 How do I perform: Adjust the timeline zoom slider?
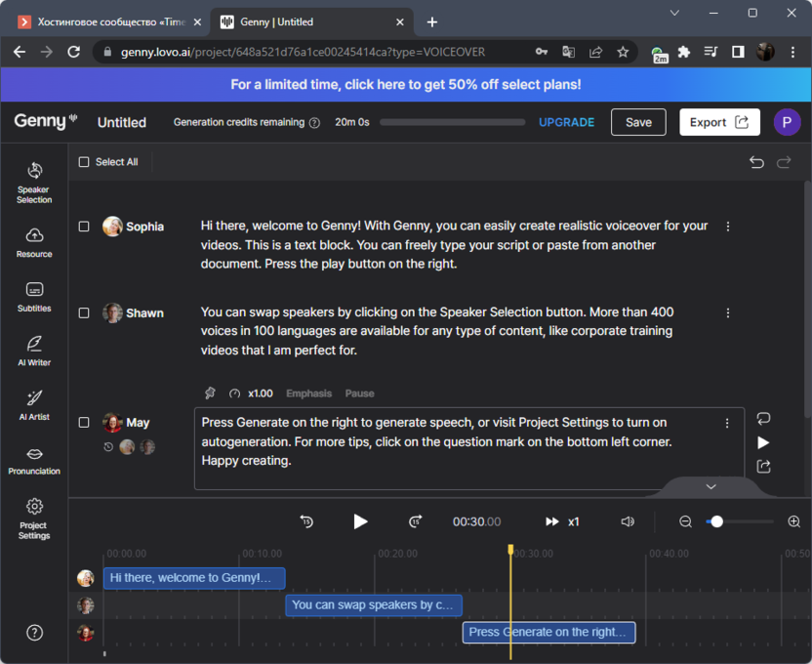[717, 521]
